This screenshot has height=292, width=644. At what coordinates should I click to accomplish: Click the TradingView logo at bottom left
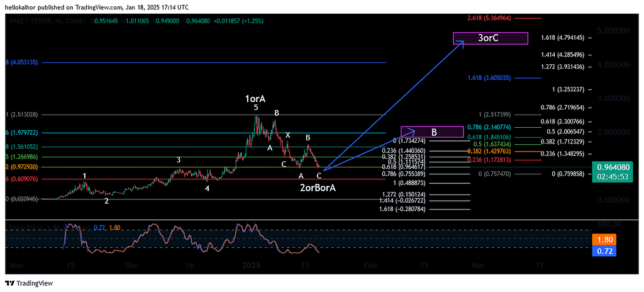tap(30, 283)
